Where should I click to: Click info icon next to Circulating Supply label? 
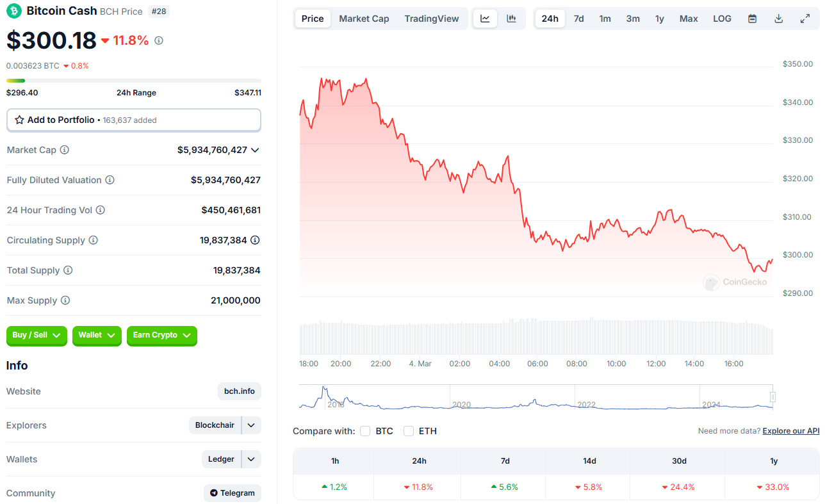click(93, 240)
